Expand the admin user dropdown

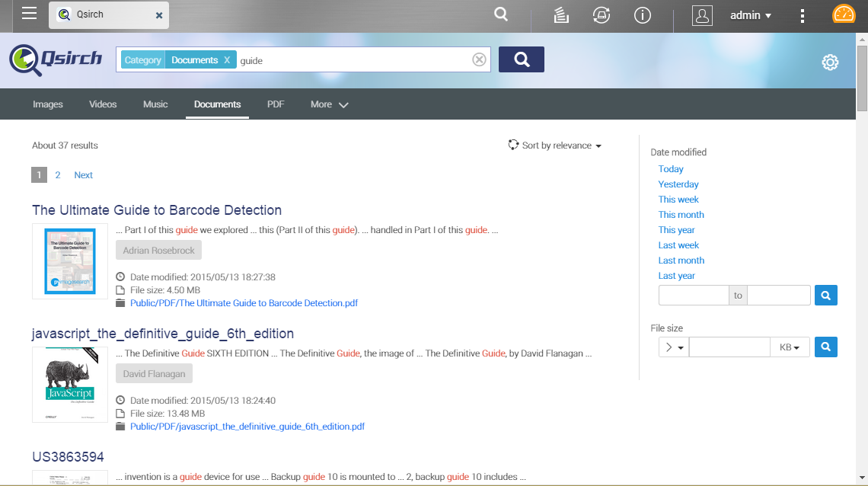point(751,15)
